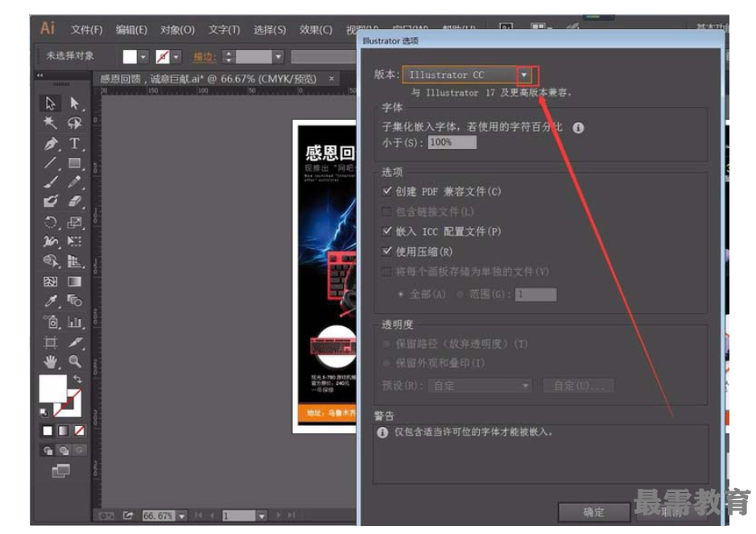The height and width of the screenshot is (534, 756).
Task: Click the stroke weight stepper arrows
Action: pos(229,57)
